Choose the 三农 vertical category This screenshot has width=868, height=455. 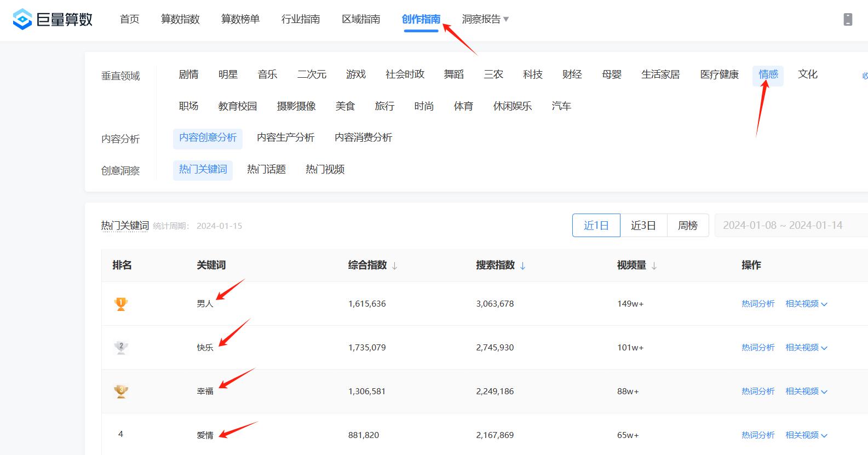493,74
